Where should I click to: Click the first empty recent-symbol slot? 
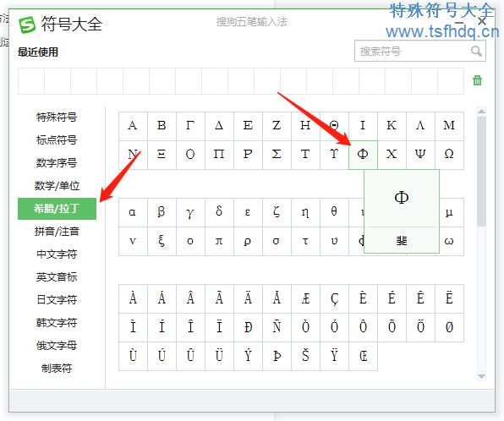[x=31, y=81]
